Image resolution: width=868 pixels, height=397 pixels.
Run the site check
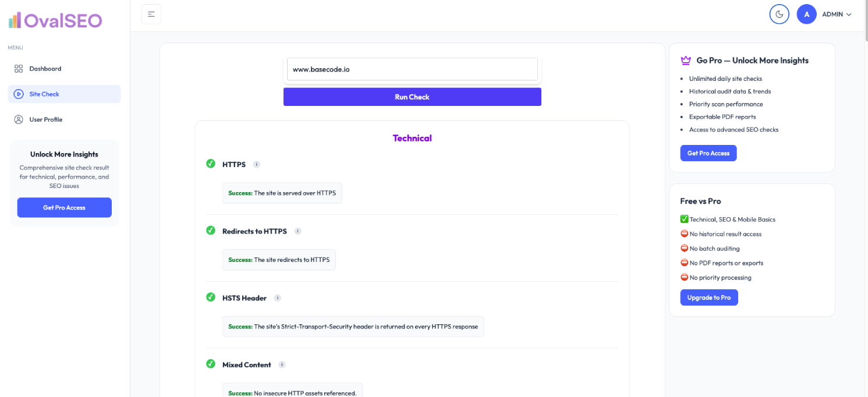412,97
